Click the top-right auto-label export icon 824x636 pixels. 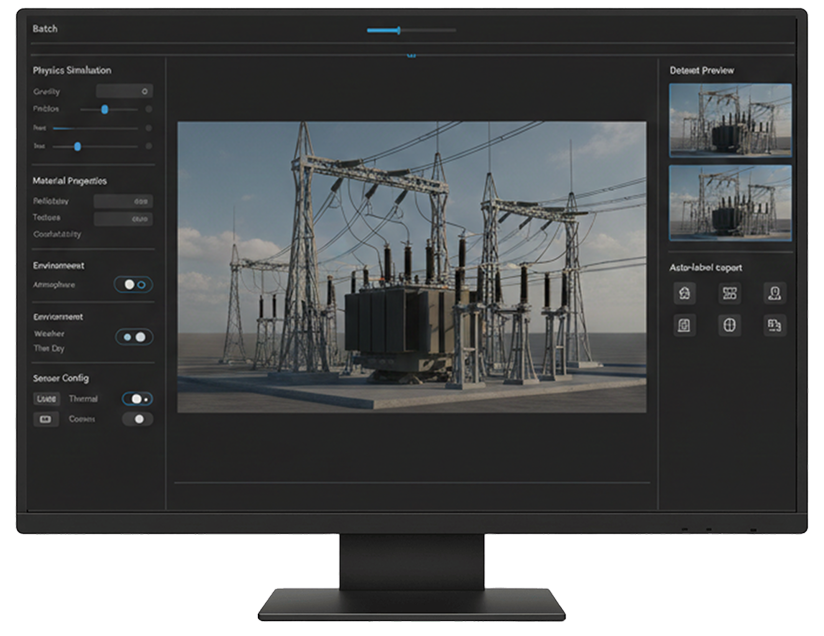tap(774, 293)
